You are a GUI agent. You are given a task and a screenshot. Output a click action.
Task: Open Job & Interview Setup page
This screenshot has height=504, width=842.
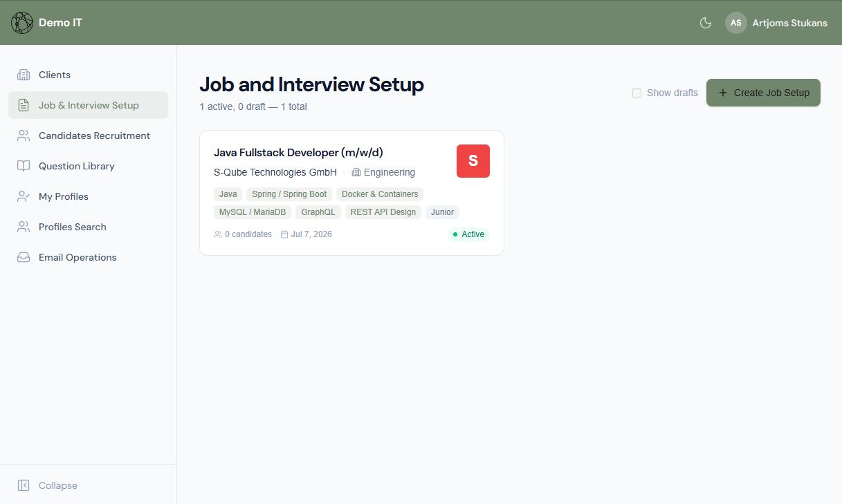coord(88,105)
